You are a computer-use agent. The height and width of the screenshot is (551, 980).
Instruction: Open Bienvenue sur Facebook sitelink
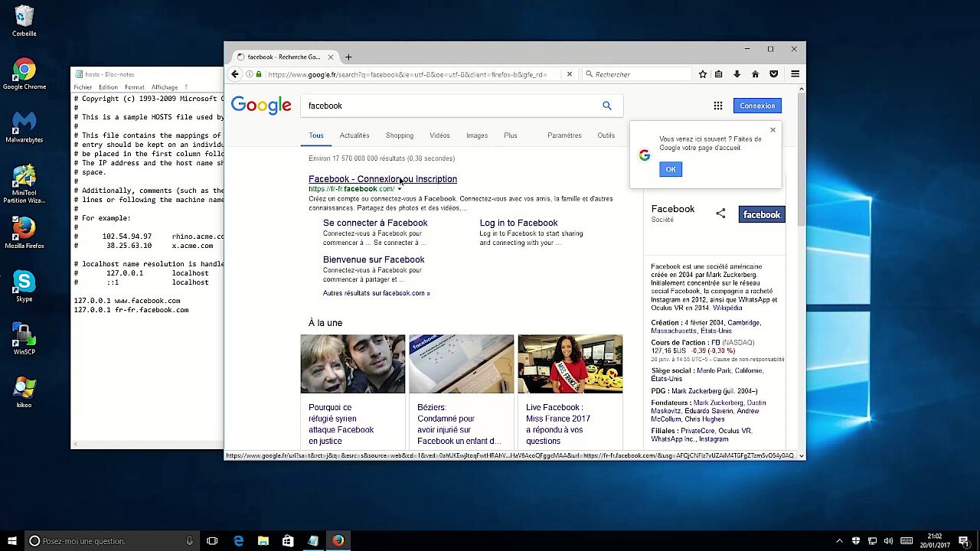coord(374,259)
